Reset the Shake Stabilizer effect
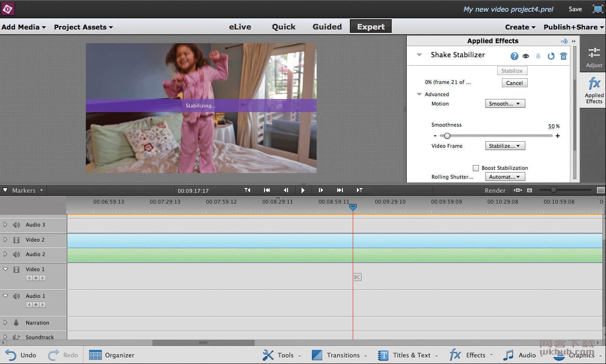Viewport: 606px width, 364px height. pyautogui.click(x=551, y=56)
